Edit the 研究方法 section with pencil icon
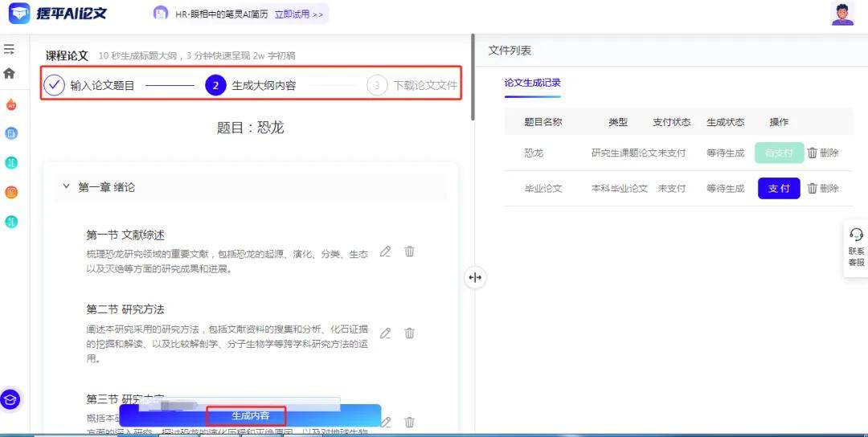Screen dimensions: 868x437 [386, 333]
